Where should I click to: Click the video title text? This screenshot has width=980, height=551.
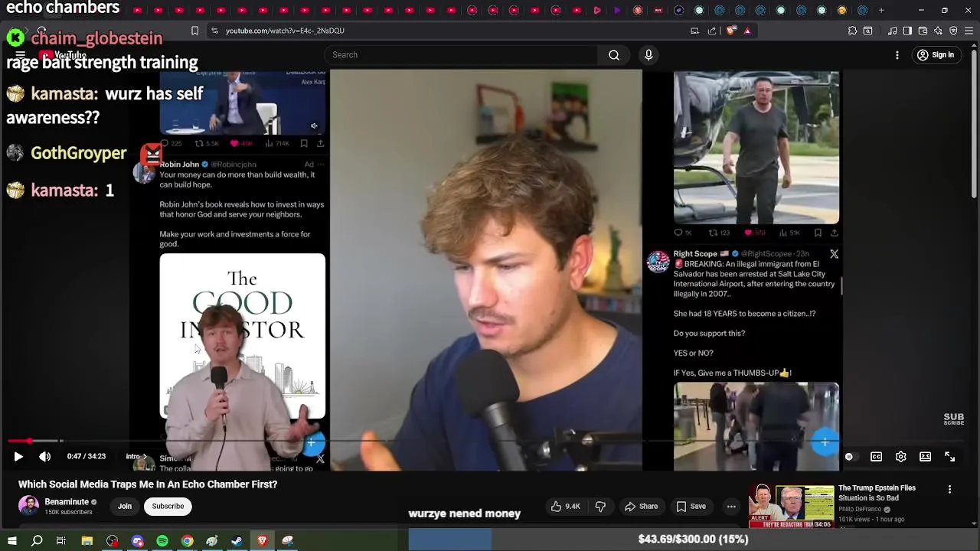(148, 484)
